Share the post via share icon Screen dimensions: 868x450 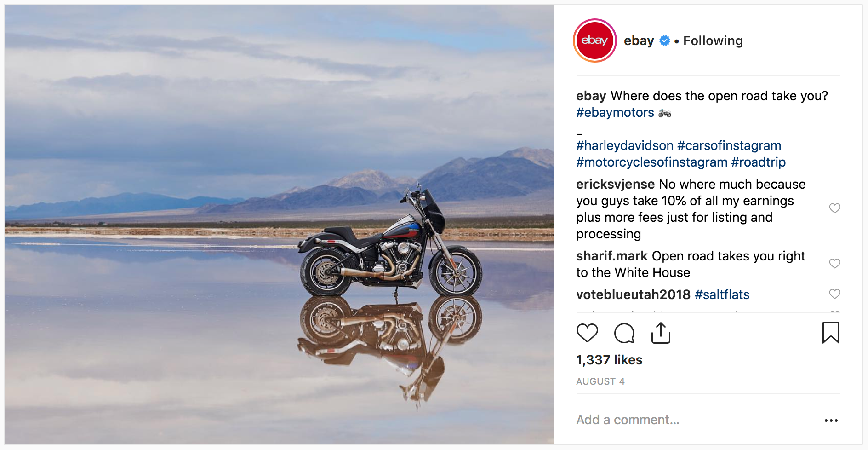661,333
